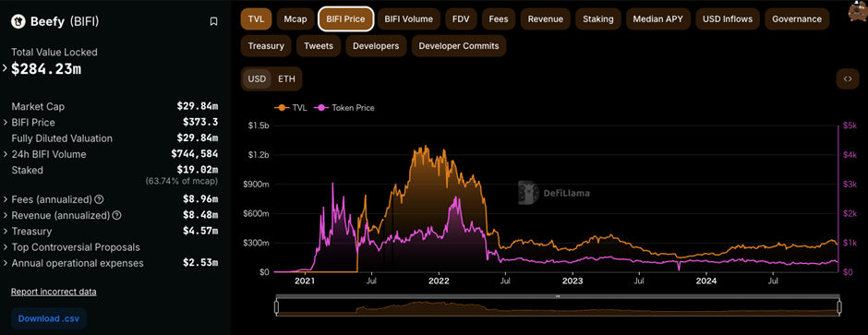Download the .csv data file
868x335 pixels.
[x=49, y=318]
